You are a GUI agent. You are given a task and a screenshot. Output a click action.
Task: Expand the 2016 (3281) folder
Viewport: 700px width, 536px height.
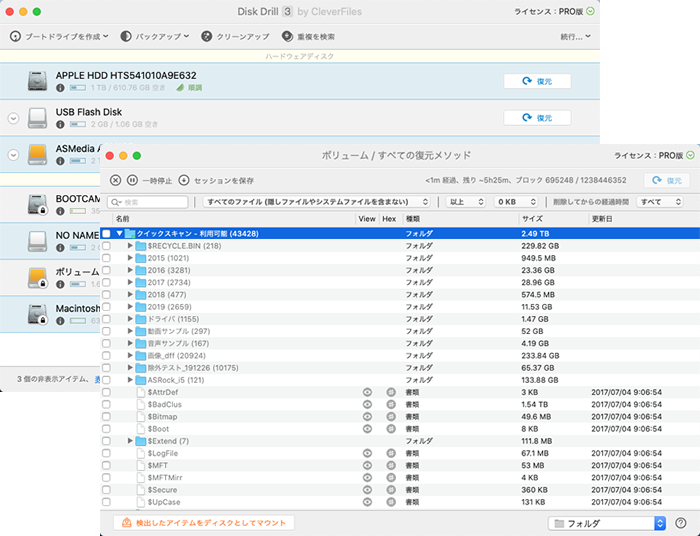130,270
